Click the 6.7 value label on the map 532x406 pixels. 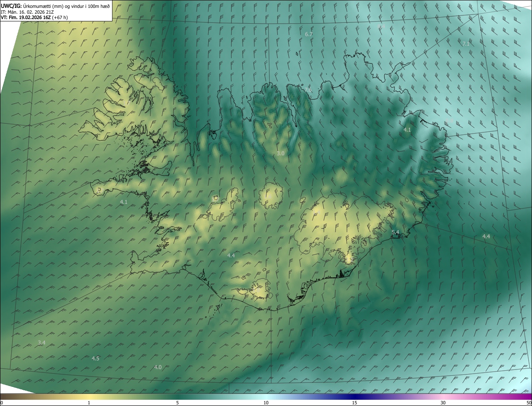[x=309, y=34]
